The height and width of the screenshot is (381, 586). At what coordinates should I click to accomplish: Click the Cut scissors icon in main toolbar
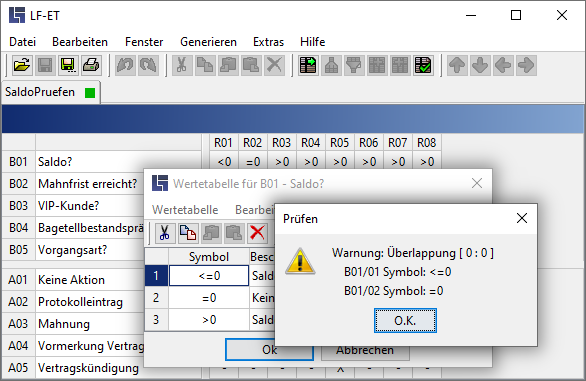click(x=182, y=65)
